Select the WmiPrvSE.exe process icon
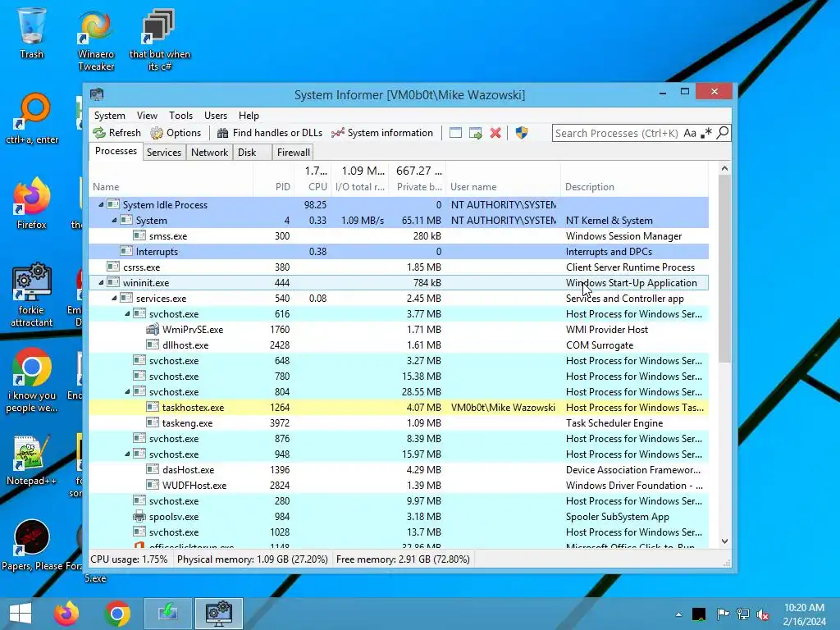Screen dimensions: 840x630 (153, 329)
